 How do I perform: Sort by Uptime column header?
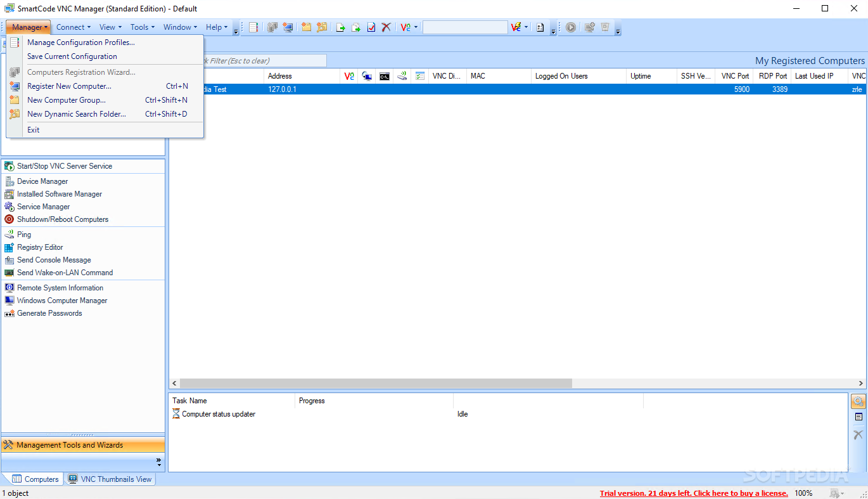tap(651, 76)
